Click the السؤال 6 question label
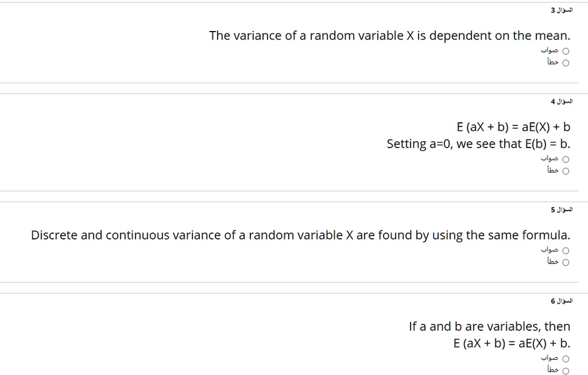Image resolution: width=588 pixels, height=375 pixels. [561, 302]
